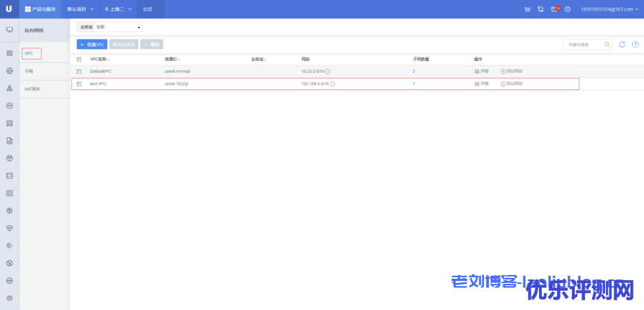Open the help icon beside the refresh button
Viewport: 644px width, 310px height.
point(635,45)
